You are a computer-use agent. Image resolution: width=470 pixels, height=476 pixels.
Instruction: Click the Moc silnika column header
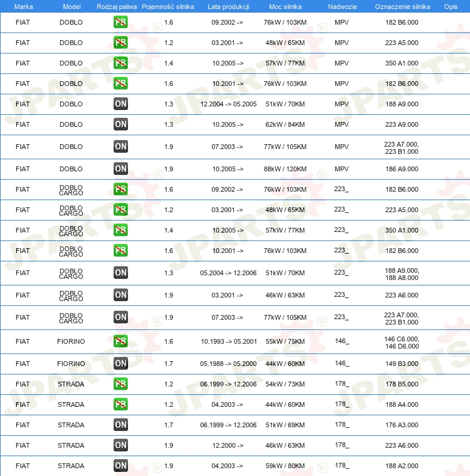[285, 7]
